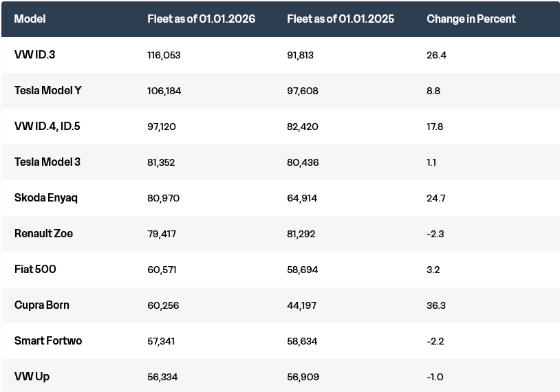Select the Fiat 500 cell
Viewport: 560px width, 392px height.
click(x=35, y=269)
